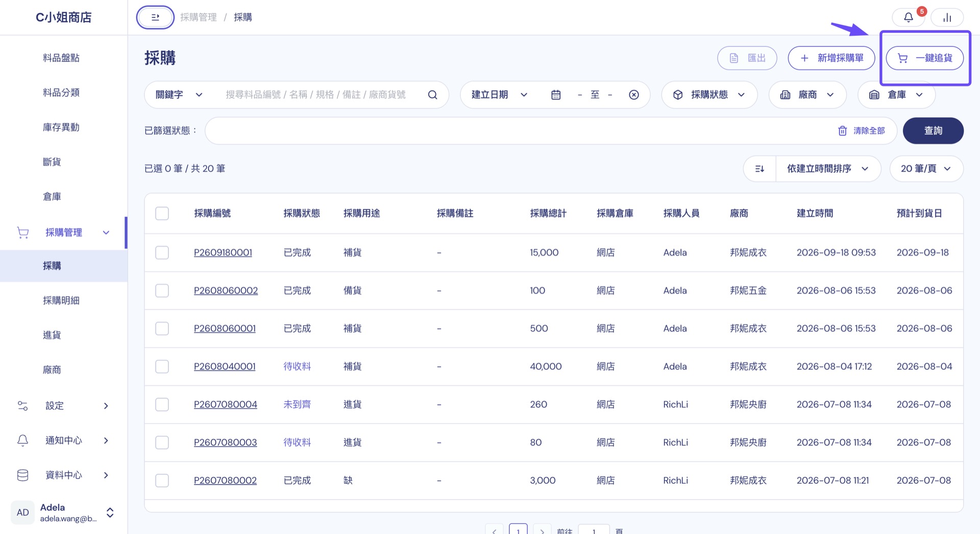
Task: Expand the 採購狀態 filter dropdown
Action: pyautogui.click(x=709, y=94)
